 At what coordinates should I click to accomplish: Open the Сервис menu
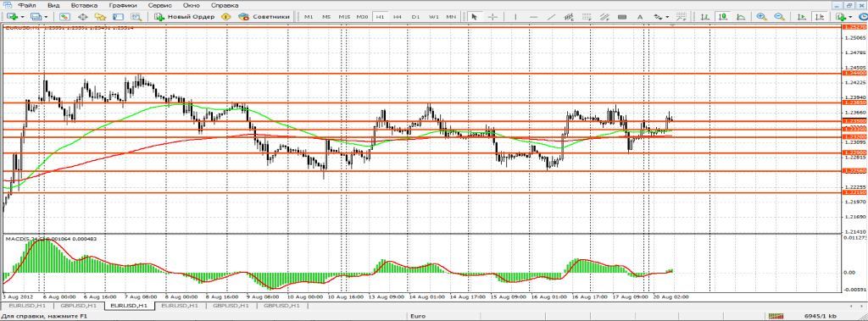[x=160, y=4]
